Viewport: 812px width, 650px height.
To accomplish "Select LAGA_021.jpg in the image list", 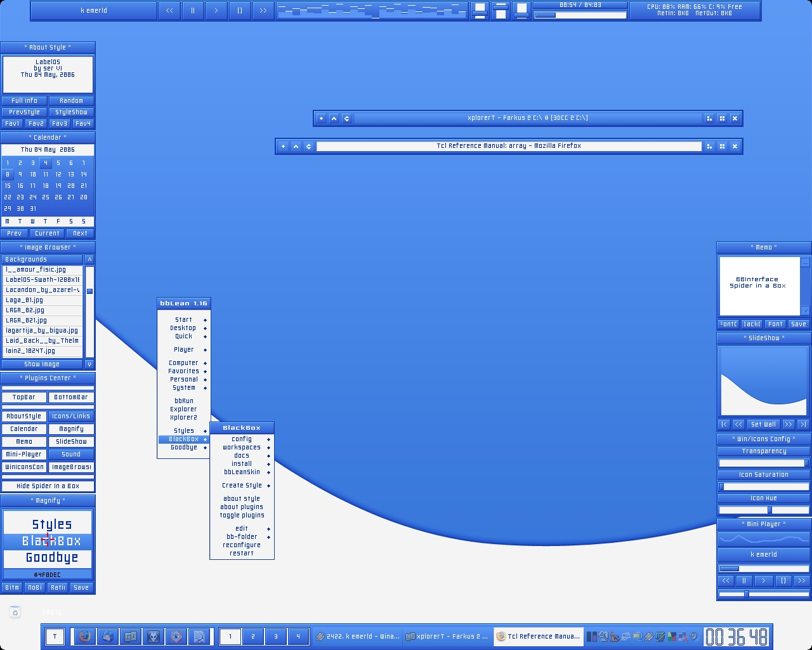I will click(x=42, y=321).
